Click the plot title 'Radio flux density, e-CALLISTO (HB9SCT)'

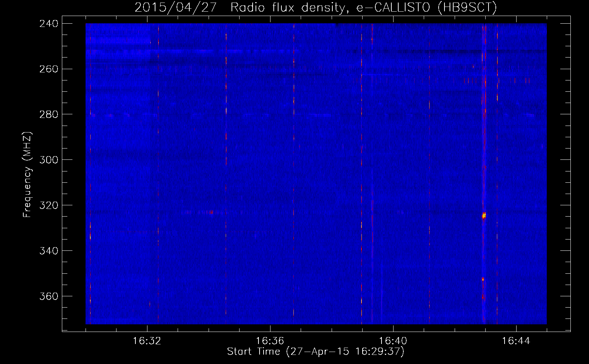[364, 7]
